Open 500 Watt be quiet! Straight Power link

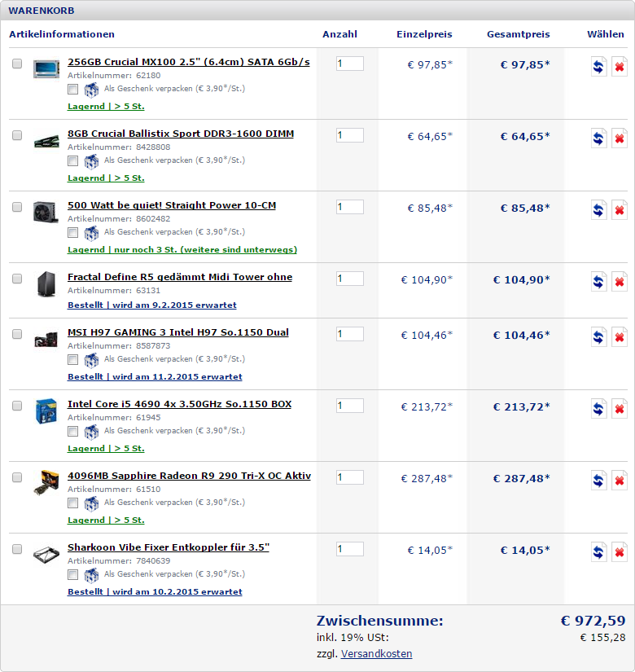172,204
